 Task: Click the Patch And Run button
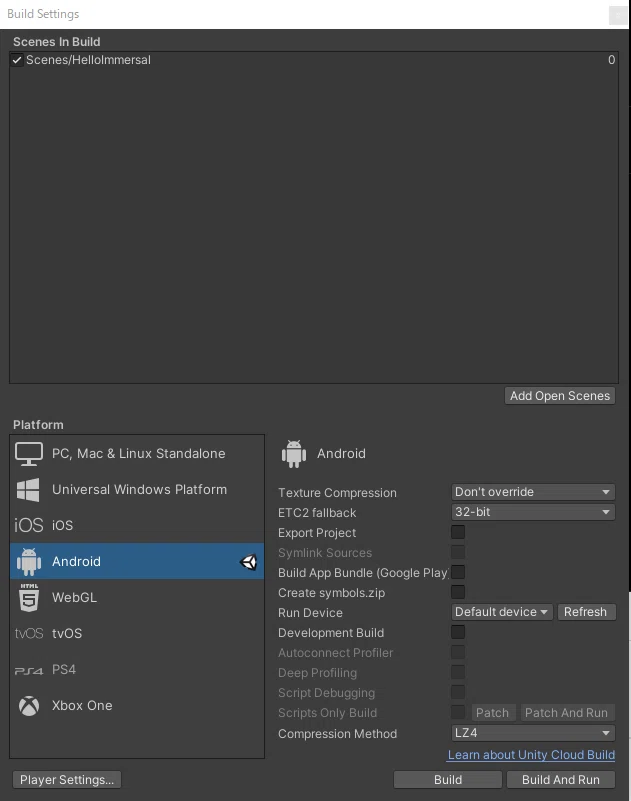tap(567, 713)
